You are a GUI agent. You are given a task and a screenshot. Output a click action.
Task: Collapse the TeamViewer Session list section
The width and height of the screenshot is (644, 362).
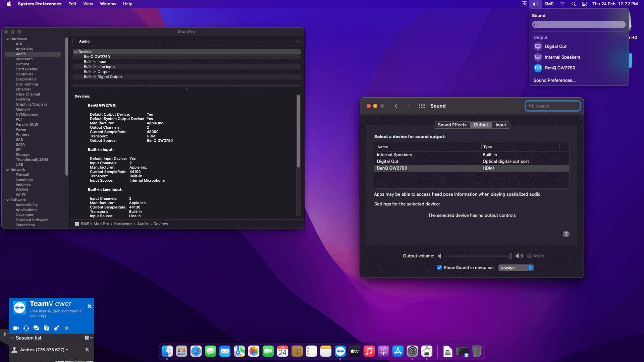(x=13, y=338)
